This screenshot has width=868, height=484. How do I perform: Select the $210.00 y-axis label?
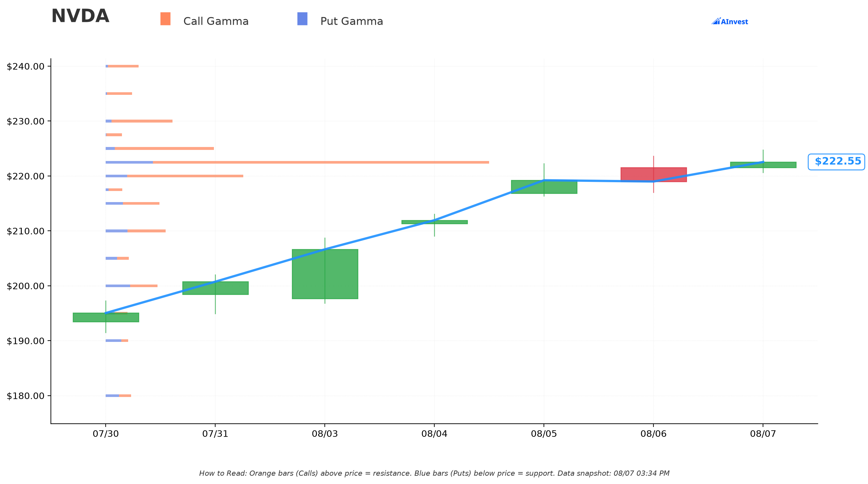click(26, 231)
